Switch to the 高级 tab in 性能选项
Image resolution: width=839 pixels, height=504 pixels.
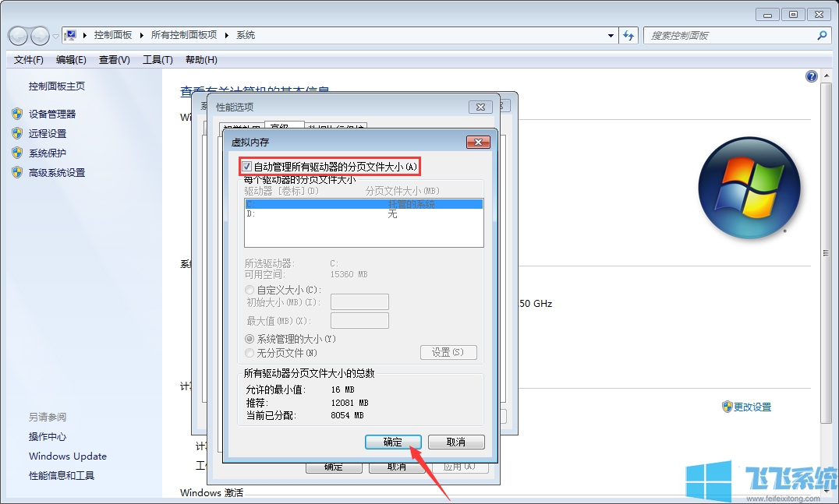284,125
